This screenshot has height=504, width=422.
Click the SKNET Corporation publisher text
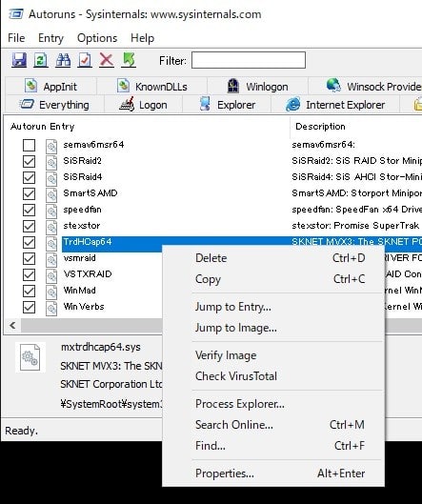pos(111,384)
